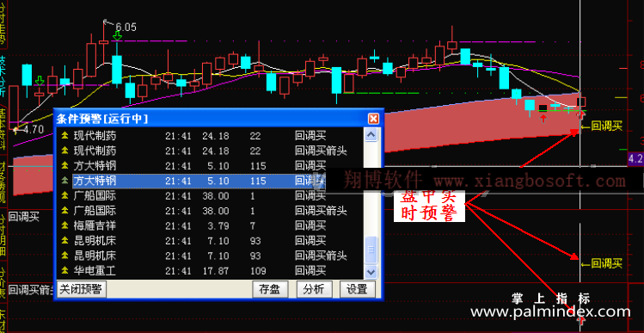Open the 分析 analysis button
Image resolution: width=644 pixels, height=333 pixels.
pyautogui.click(x=314, y=289)
